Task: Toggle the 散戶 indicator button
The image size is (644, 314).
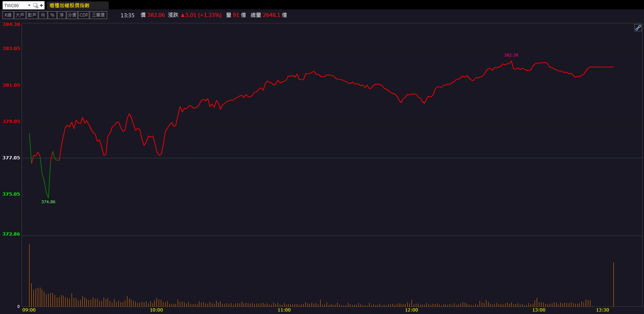Action: (32, 15)
